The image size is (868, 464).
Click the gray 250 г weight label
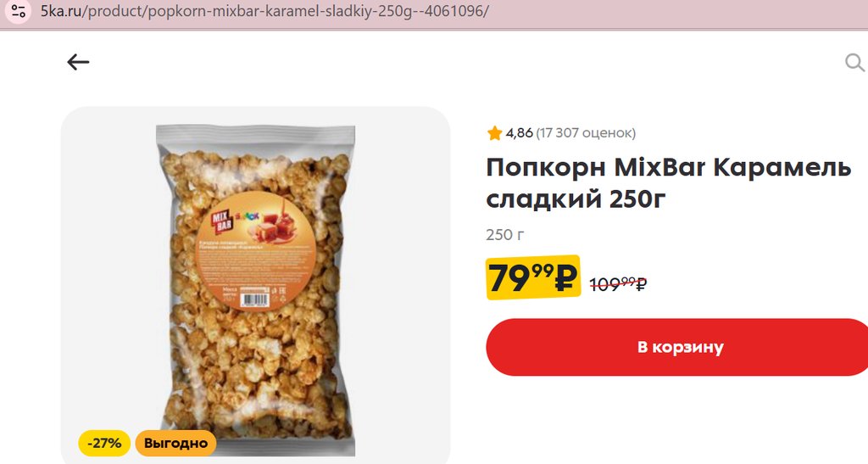point(505,235)
